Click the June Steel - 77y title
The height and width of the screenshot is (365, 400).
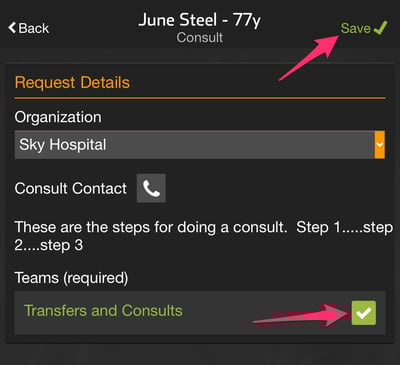click(x=199, y=20)
